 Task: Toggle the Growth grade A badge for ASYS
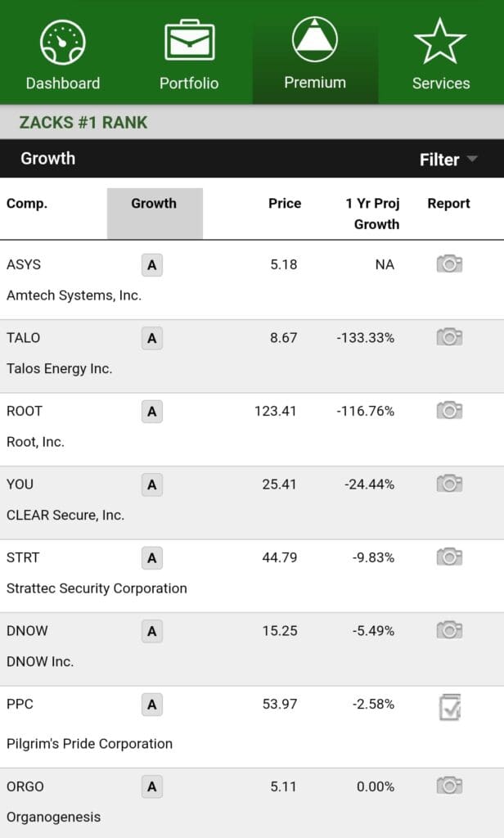151,264
